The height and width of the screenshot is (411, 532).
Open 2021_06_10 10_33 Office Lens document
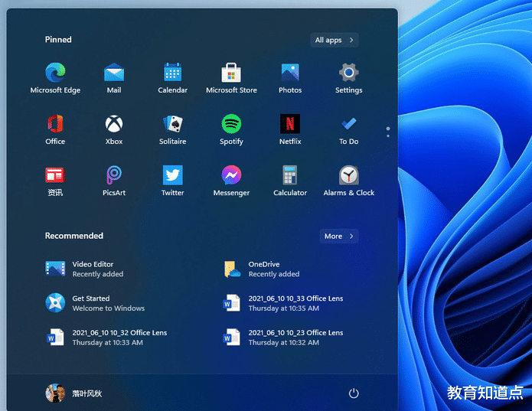(285, 303)
